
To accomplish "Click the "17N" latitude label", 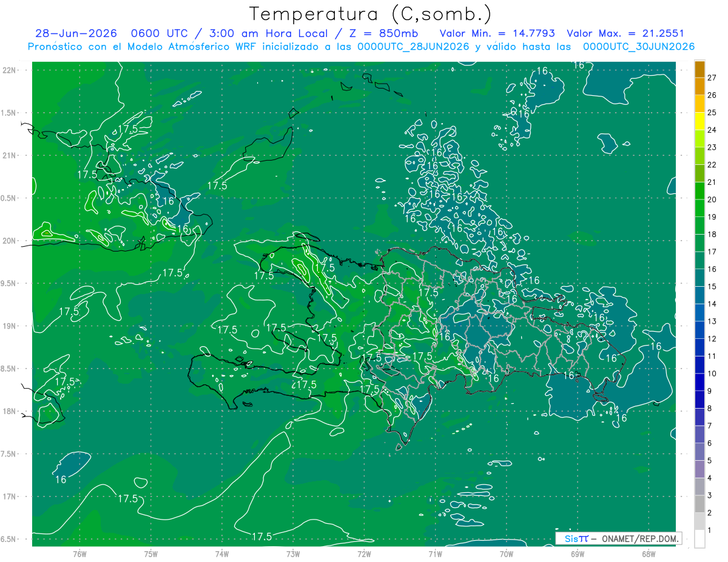I will pyautogui.click(x=10, y=497).
